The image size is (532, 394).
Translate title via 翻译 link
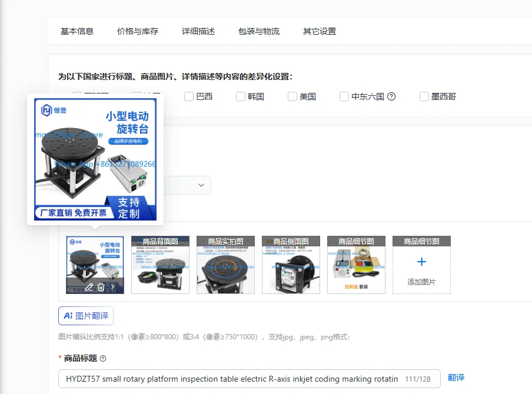456,378
